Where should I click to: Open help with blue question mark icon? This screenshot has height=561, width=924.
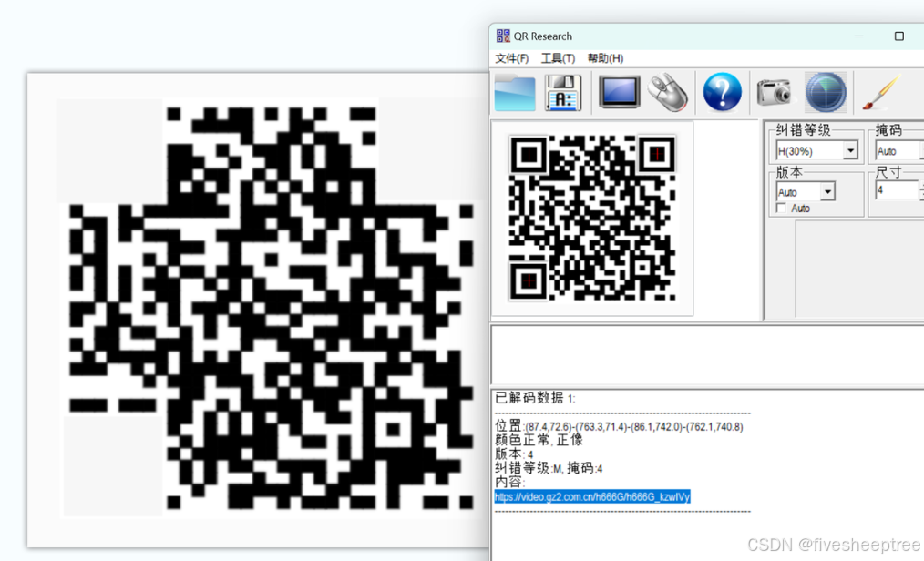click(723, 92)
